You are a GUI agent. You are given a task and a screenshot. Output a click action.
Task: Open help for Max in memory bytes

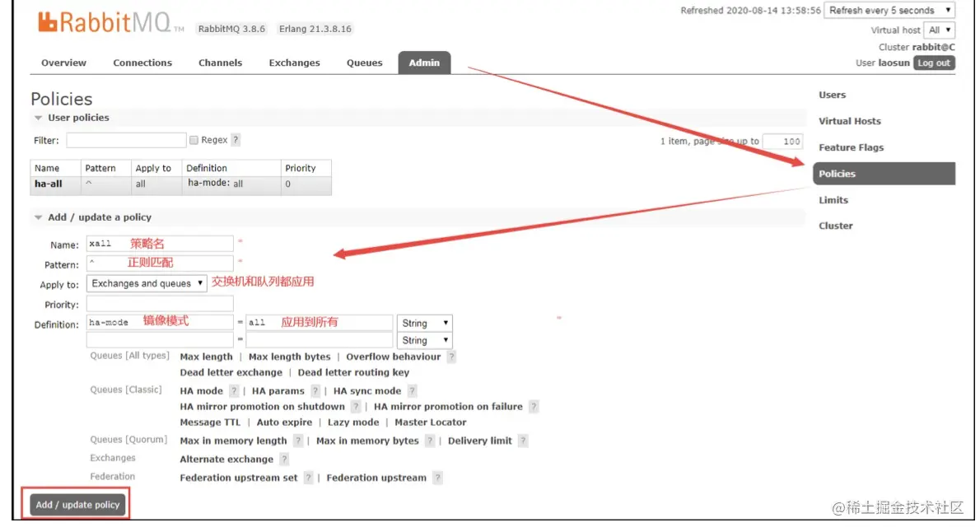point(429,441)
